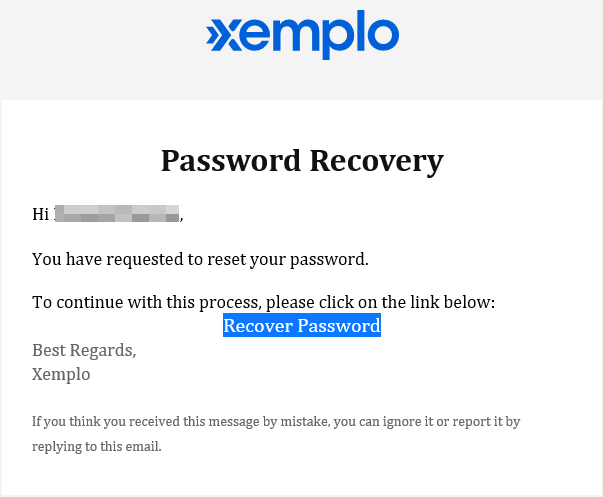Screen dimensions: 603x497
Task: Click the Xemplo logo wordmark
Action: pos(302,35)
